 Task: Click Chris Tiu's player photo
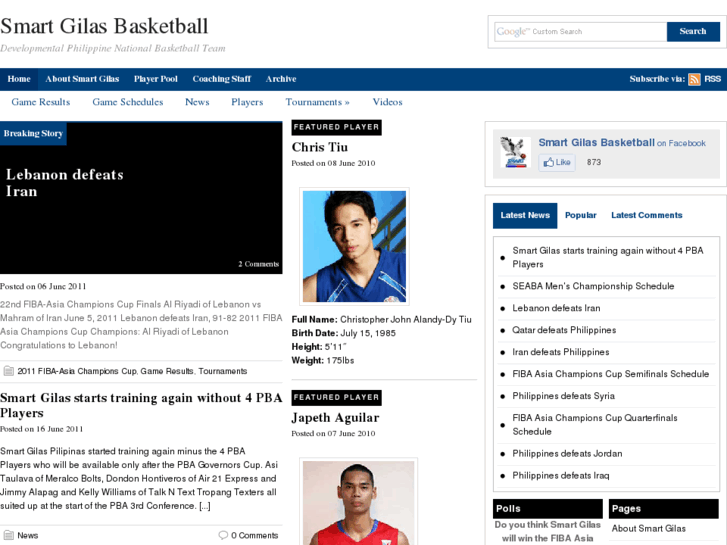(x=354, y=247)
